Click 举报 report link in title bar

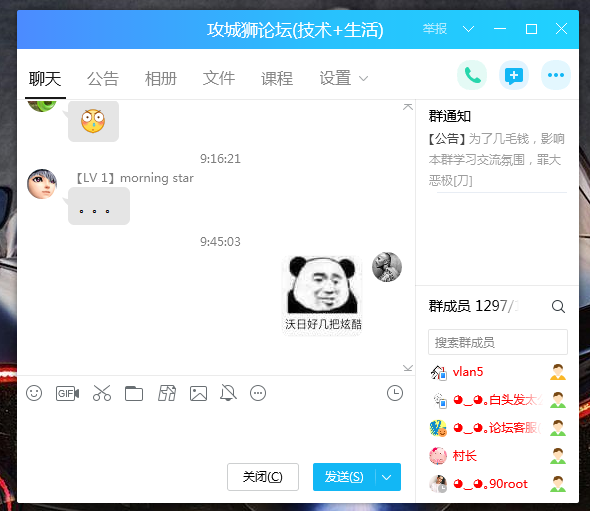(x=435, y=29)
